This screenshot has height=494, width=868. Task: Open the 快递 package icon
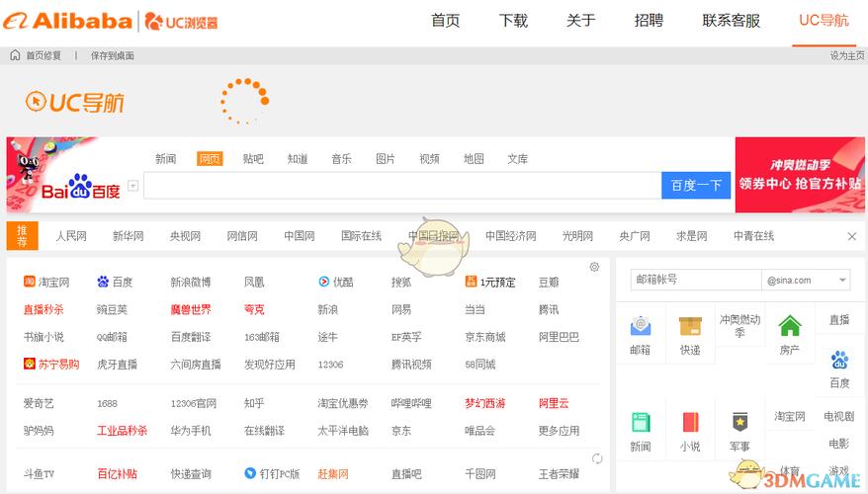point(690,326)
